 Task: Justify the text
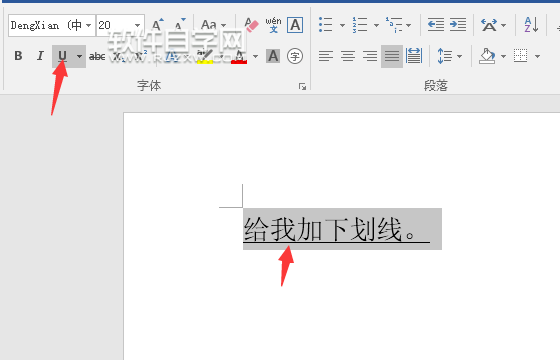(x=392, y=56)
